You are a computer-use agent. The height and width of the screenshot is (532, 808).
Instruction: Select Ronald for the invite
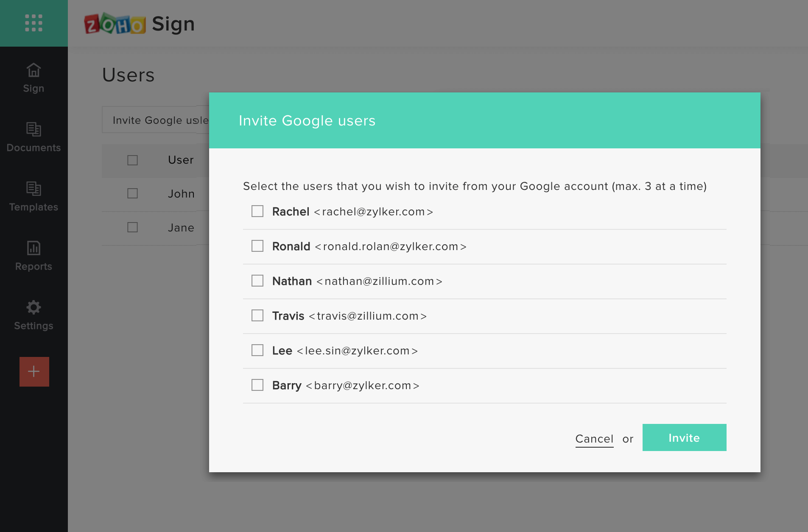point(258,245)
